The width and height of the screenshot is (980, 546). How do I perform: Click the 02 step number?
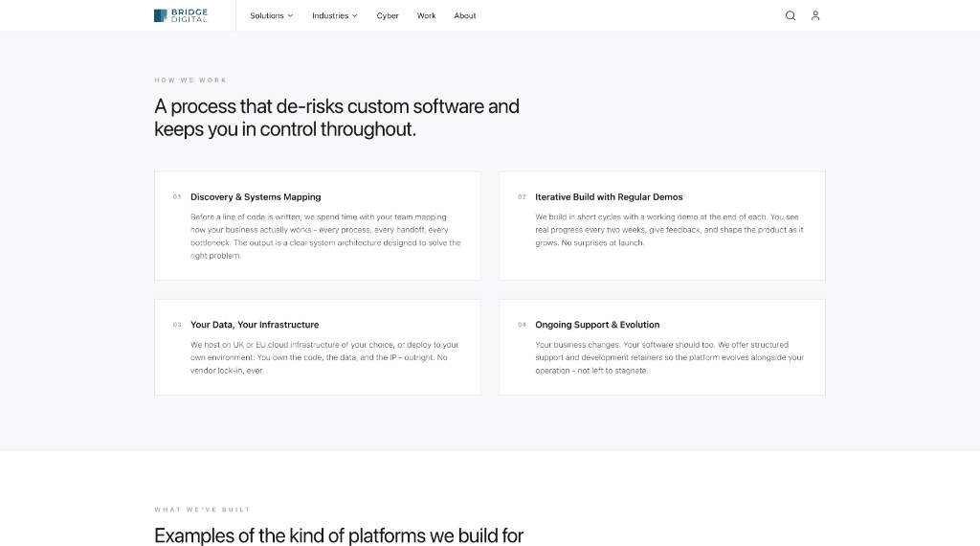[x=522, y=197]
